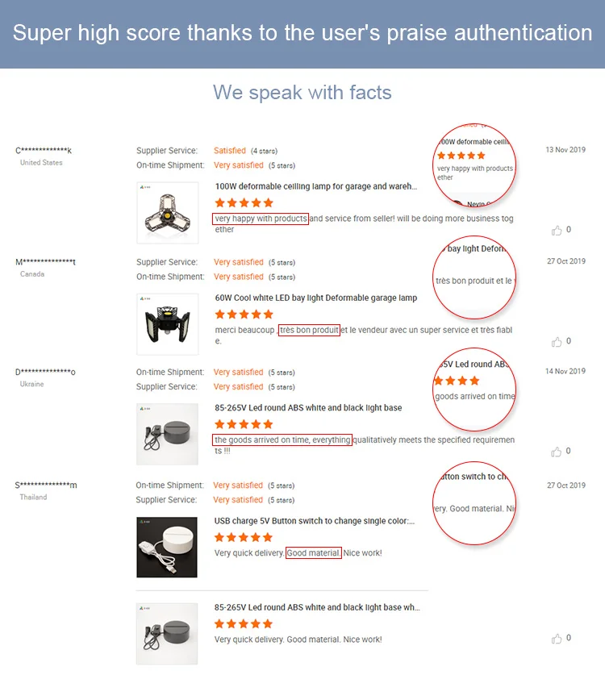Click the "Good material." highlighted text
Image resolution: width=605 pixels, height=700 pixels.
tap(314, 553)
